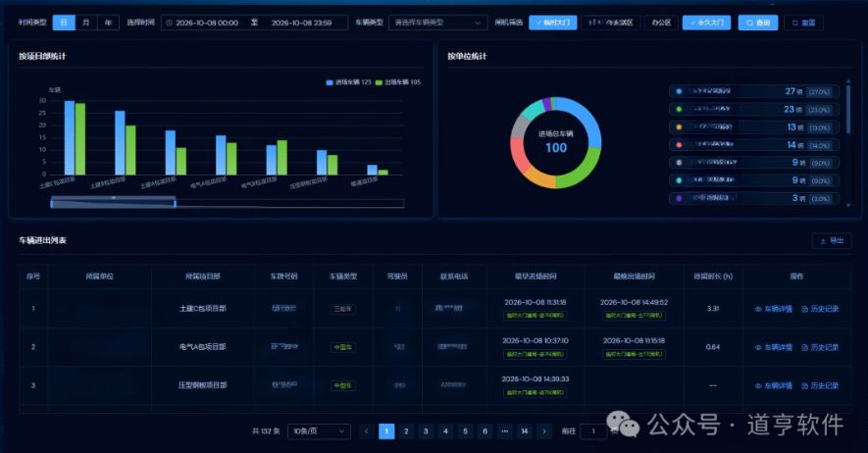
Task: Click the down arrow below unit legend
Action: click(x=848, y=205)
